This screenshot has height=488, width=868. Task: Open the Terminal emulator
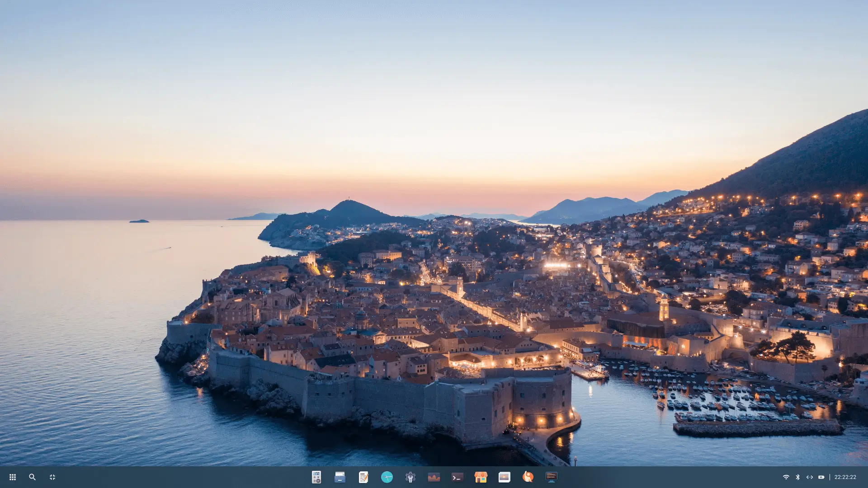tap(457, 477)
